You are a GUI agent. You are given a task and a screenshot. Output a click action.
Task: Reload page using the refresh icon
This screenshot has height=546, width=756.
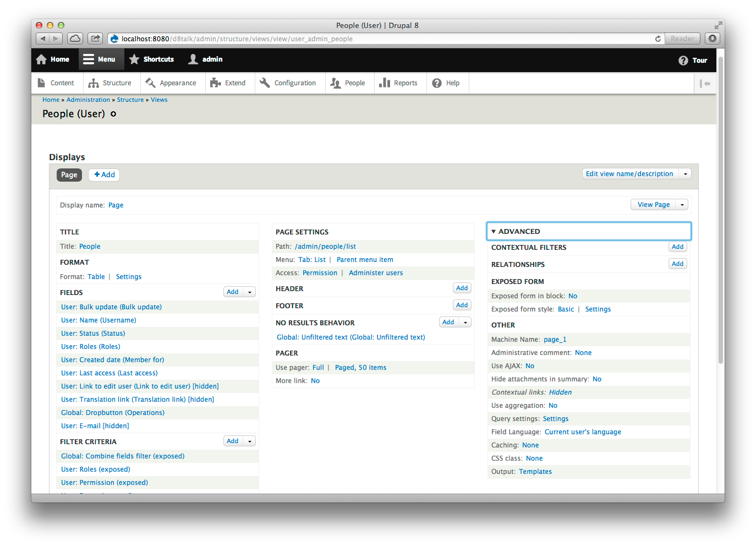[658, 39]
